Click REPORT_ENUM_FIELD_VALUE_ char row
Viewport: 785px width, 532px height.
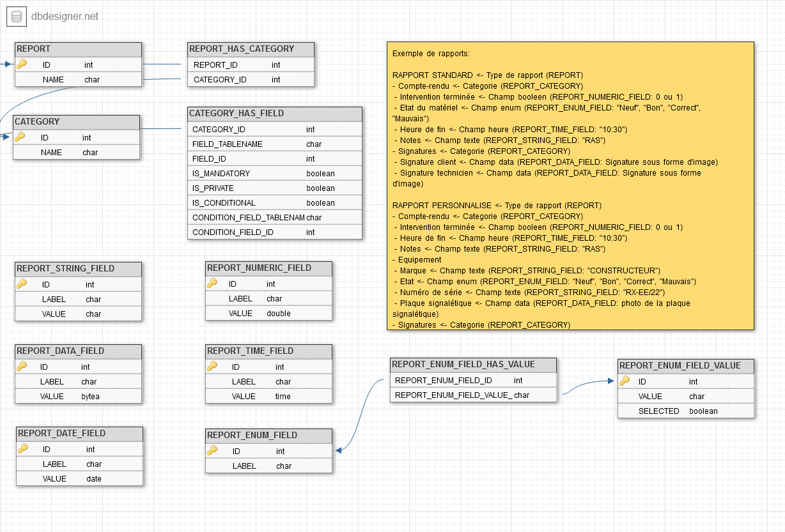(473, 395)
